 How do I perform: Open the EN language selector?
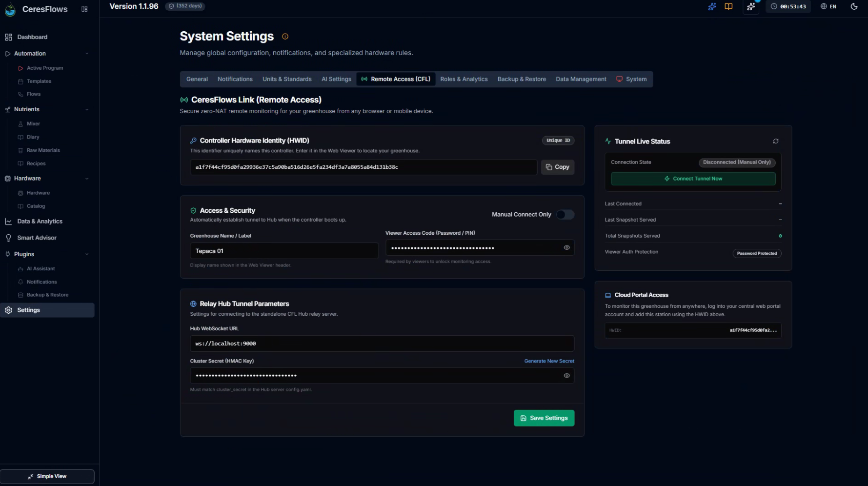pos(828,6)
